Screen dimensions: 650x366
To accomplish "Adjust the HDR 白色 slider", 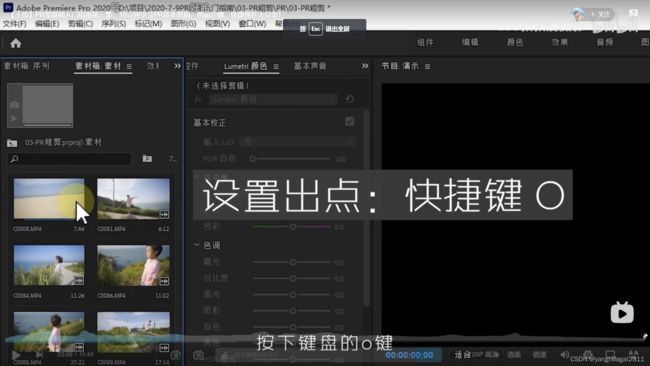I will [x=292, y=158].
